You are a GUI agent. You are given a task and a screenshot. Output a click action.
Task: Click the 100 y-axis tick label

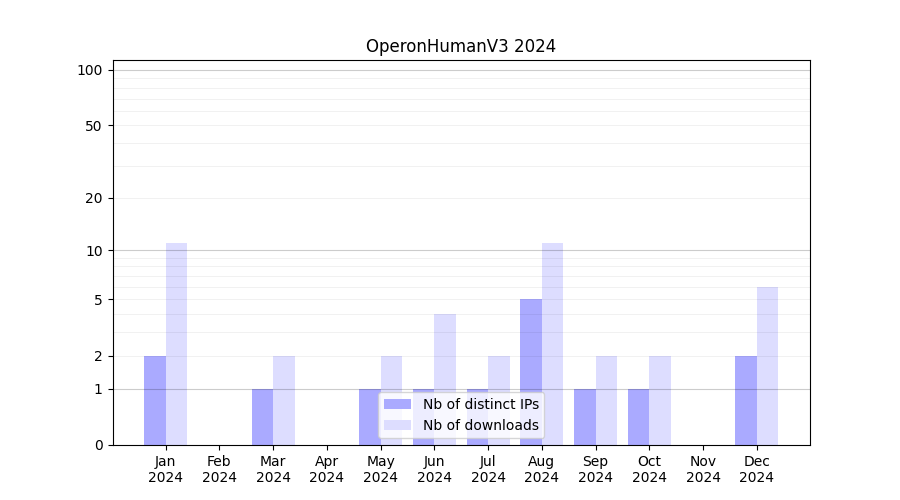tap(90, 70)
